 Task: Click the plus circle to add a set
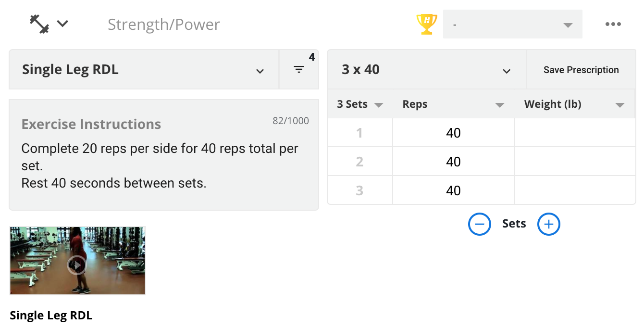coord(549,224)
